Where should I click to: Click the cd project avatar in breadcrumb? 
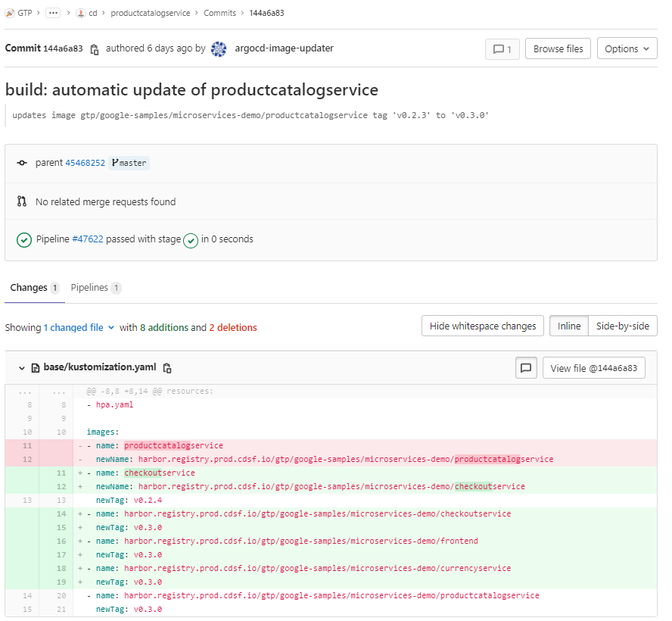[x=79, y=12]
